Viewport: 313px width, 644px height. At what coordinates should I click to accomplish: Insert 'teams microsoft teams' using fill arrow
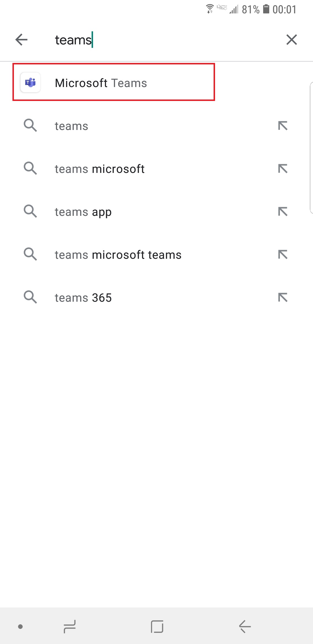click(x=283, y=254)
